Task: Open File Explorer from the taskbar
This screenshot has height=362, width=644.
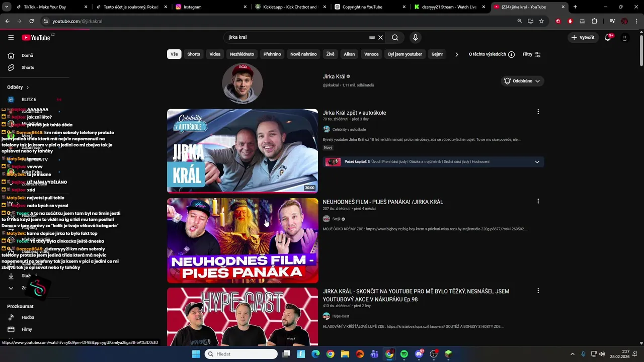Action: [x=345, y=354]
